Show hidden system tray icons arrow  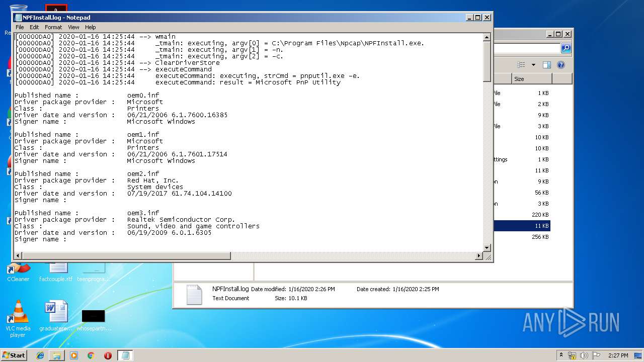[561, 355]
